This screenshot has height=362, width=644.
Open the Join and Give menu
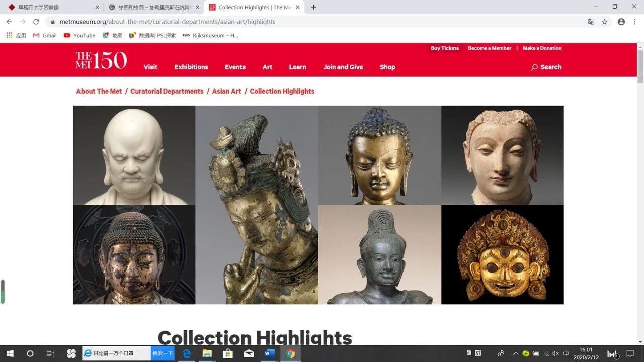[343, 67]
